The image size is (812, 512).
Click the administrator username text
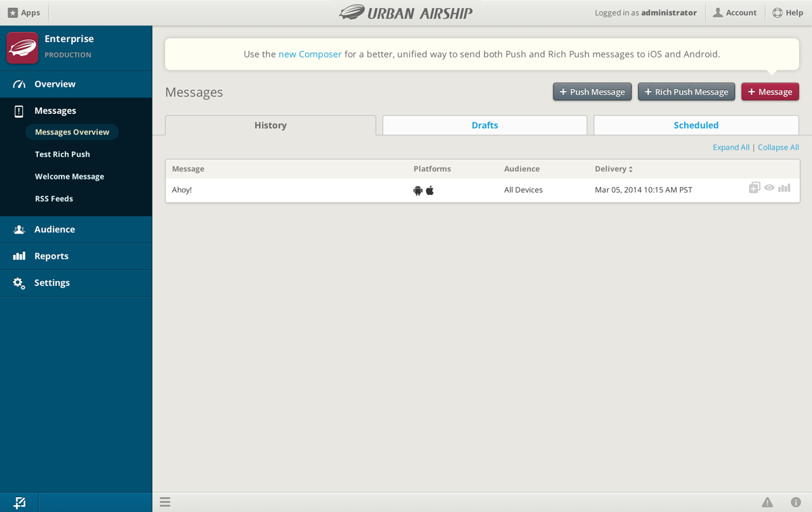[x=669, y=13]
